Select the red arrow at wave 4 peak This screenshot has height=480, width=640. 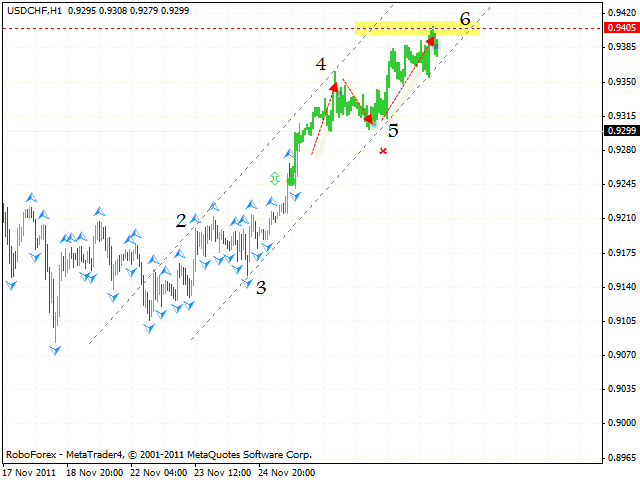coord(333,88)
